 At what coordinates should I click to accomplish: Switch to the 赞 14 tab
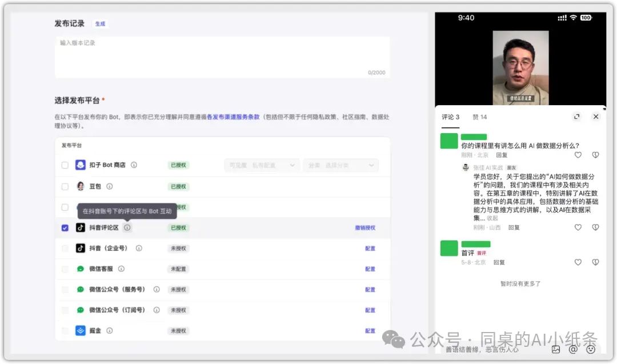point(480,117)
